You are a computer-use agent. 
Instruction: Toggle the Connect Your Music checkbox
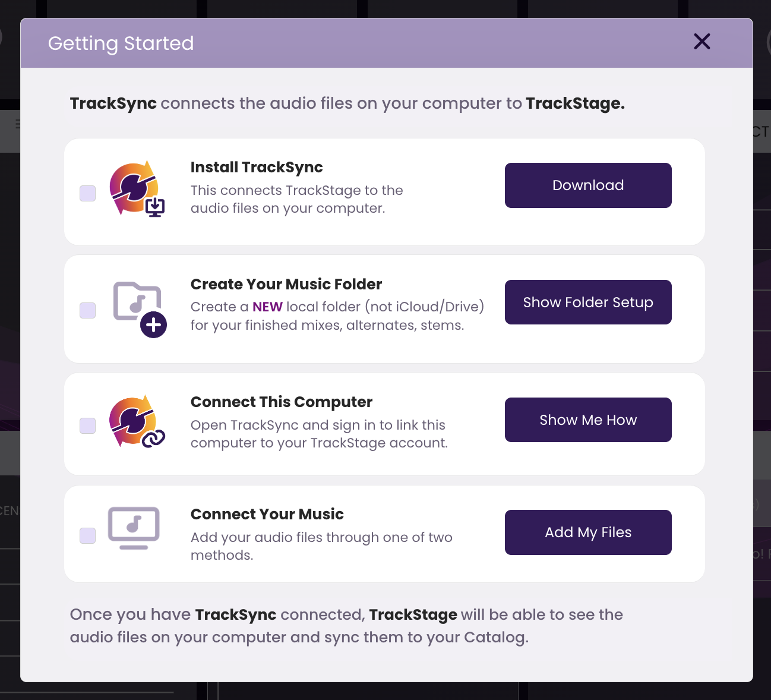pyautogui.click(x=88, y=535)
